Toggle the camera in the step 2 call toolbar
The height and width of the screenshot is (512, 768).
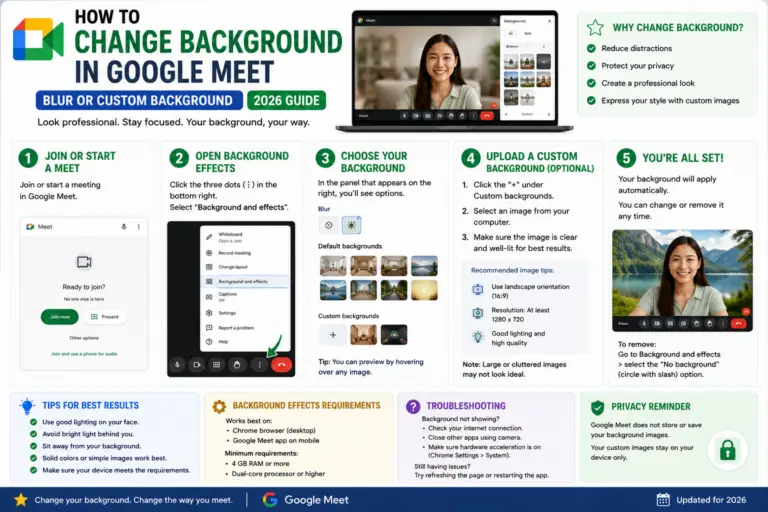[x=196, y=365]
